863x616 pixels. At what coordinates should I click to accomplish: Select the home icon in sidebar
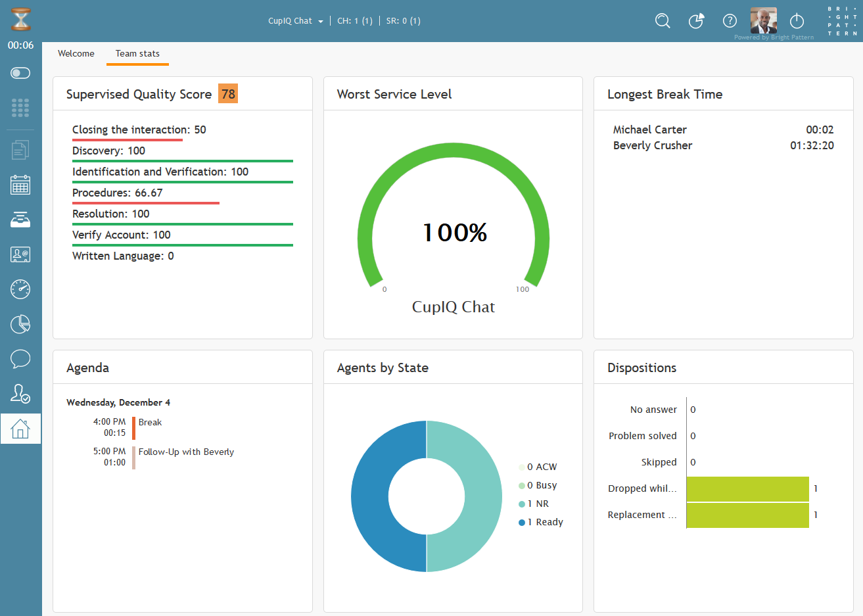[x=20, y=429]
